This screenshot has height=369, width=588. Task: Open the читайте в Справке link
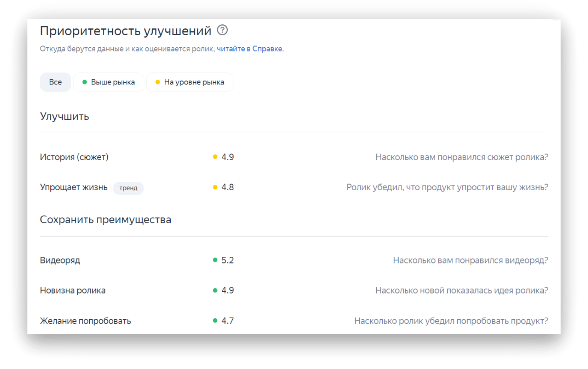click(250, 48)
